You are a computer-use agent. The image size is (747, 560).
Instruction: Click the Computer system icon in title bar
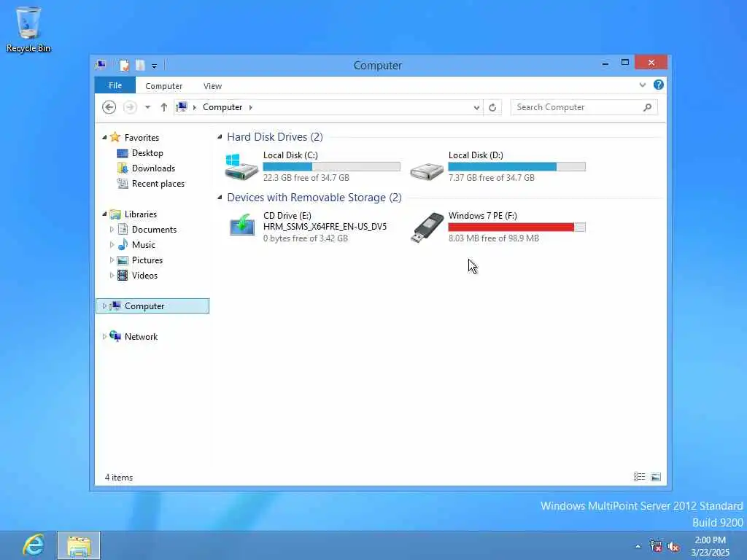[101, 65]
